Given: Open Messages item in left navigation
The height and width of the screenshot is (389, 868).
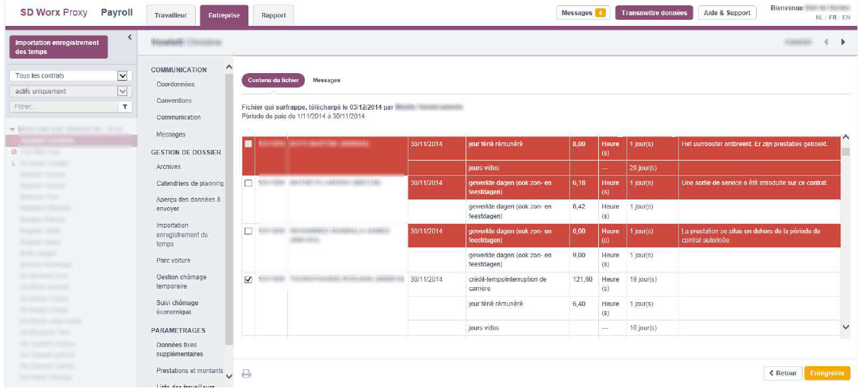Looking at the screenshot, I should pos(171,135).
